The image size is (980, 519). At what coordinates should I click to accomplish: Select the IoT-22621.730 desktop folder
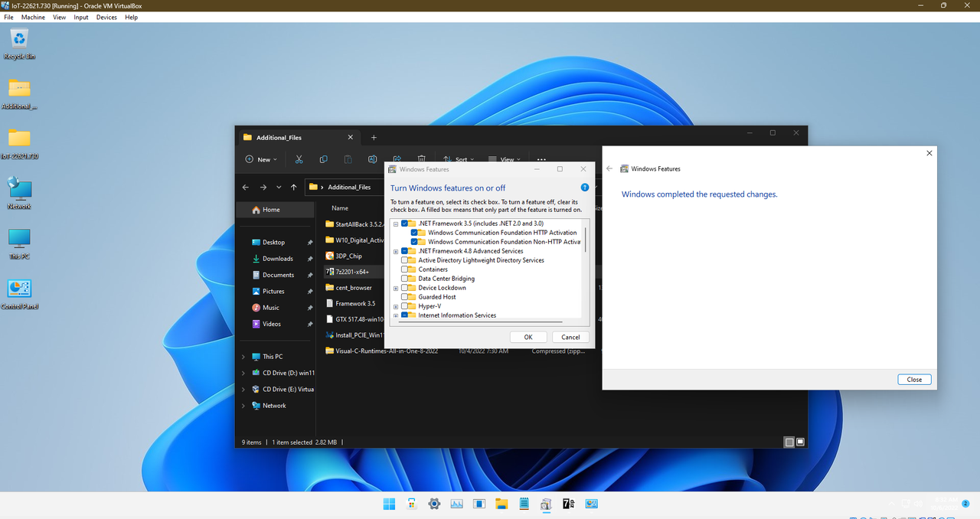click(x=19, y=144)
